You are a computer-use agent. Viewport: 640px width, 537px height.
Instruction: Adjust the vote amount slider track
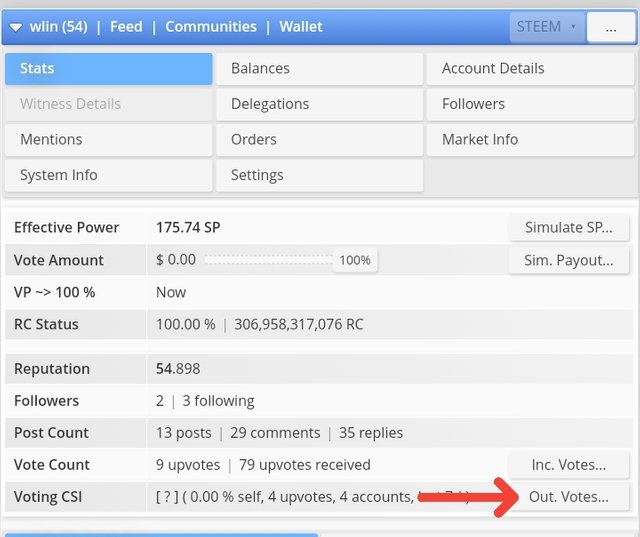click(x=269, y=260)
